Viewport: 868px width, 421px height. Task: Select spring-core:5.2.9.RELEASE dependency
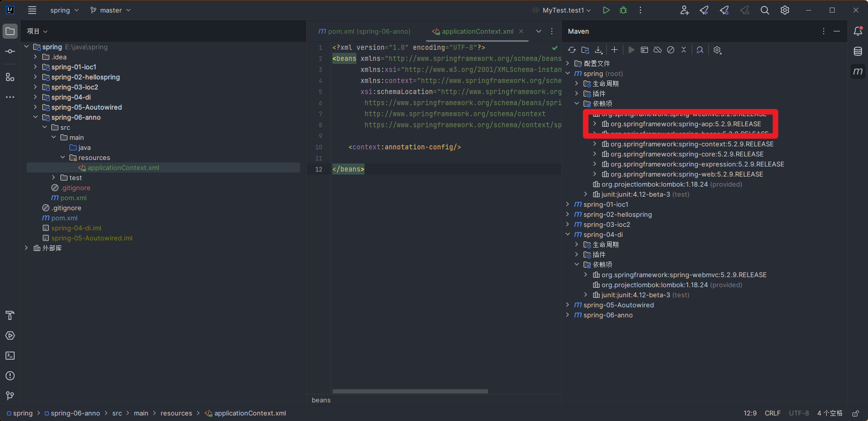[683, 154]
